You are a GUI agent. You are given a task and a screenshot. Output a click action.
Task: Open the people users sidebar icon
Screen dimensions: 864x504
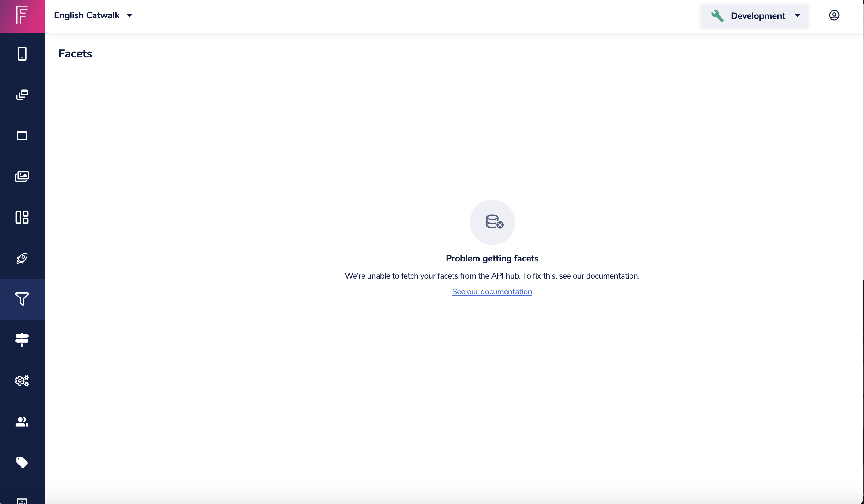(22, 422)
